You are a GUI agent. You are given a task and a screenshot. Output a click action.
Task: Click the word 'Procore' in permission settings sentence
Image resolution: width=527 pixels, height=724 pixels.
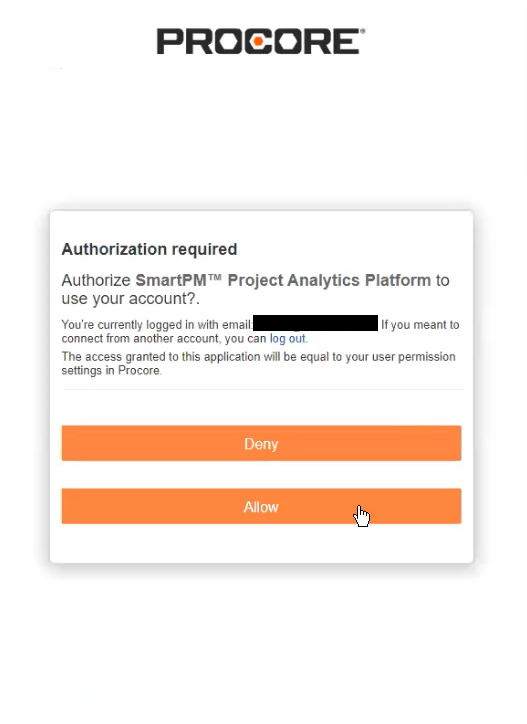coord(139,370)
